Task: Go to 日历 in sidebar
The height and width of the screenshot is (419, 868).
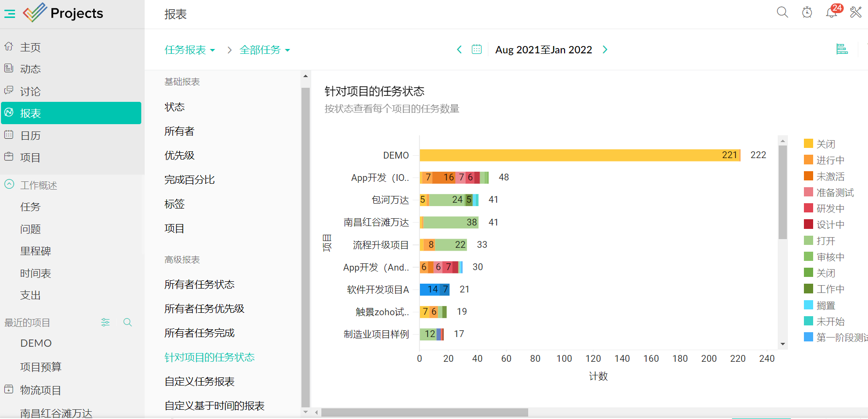Action: coord(30,136)
